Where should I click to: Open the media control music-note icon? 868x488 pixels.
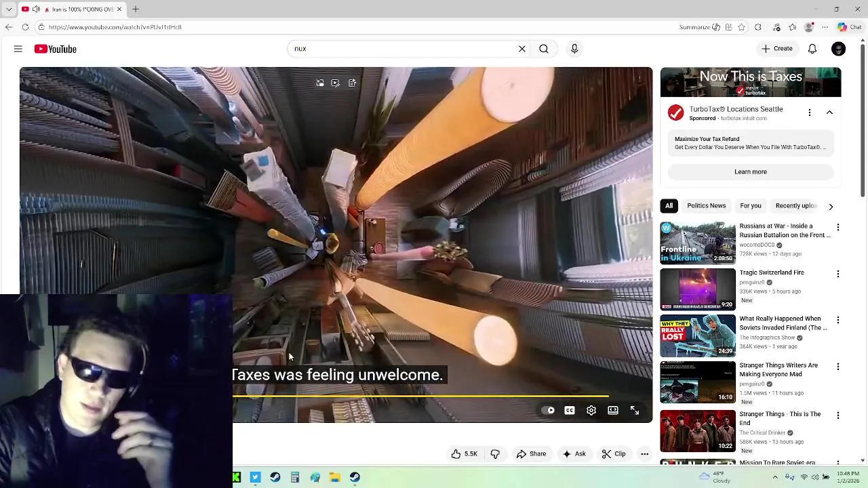[x=776, y=27]
